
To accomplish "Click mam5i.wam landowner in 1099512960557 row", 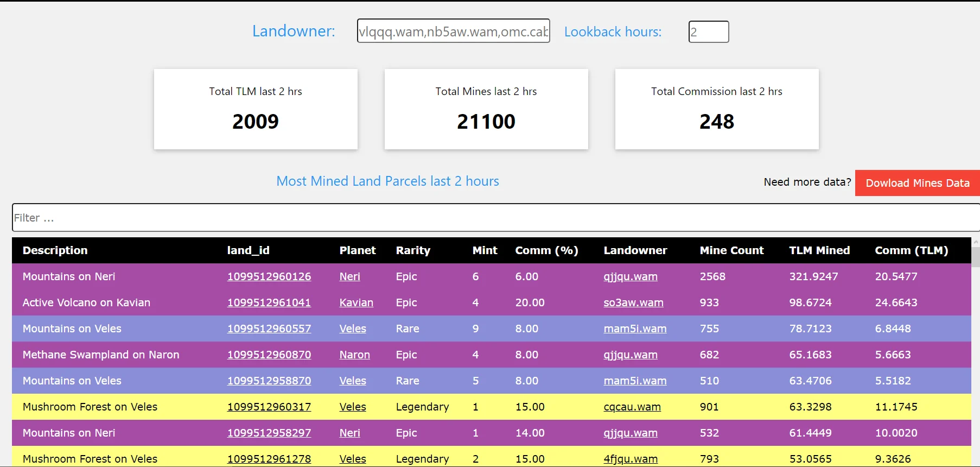I will pyautogui.click(x=635, y=329).
